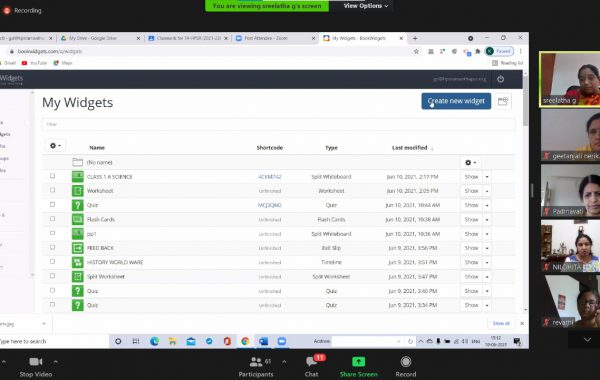Click the Zoom Record button
Screen dimensions: 600x380
406,367
